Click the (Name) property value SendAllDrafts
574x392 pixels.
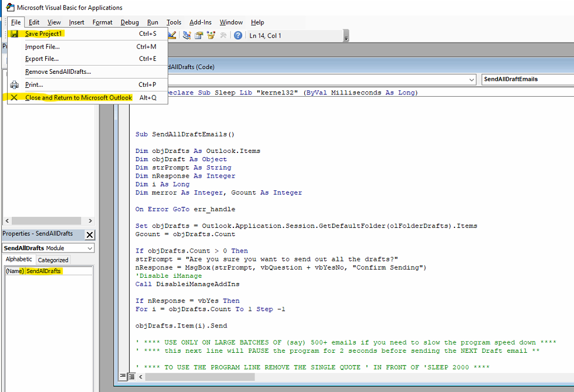tap(43, 271)
